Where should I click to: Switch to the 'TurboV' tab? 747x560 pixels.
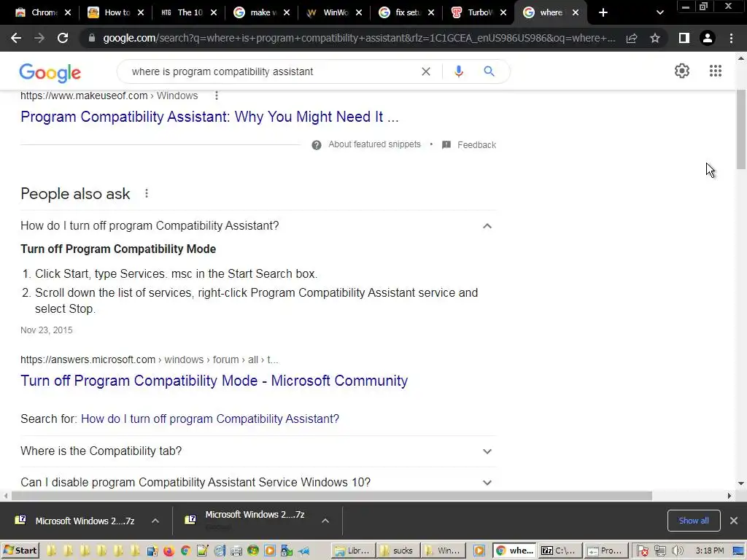pos(480,12)
